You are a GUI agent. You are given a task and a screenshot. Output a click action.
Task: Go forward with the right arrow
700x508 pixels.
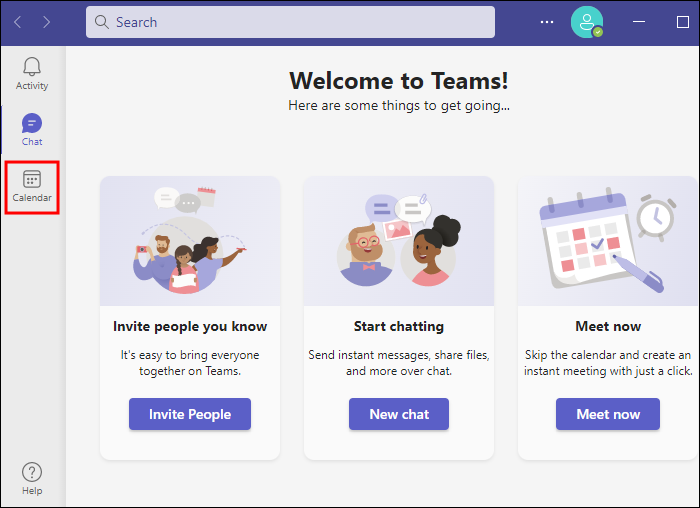point(46,22)
